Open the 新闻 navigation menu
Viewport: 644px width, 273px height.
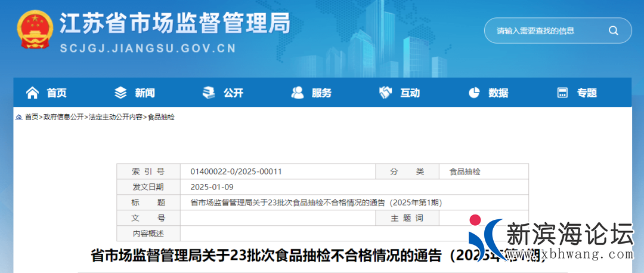[144, 93]
